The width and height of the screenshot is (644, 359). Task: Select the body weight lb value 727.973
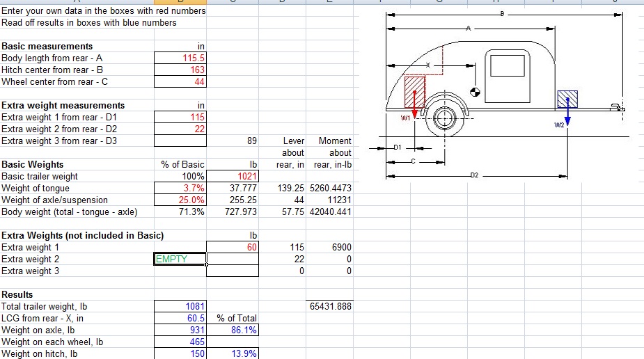coord(233,212)
